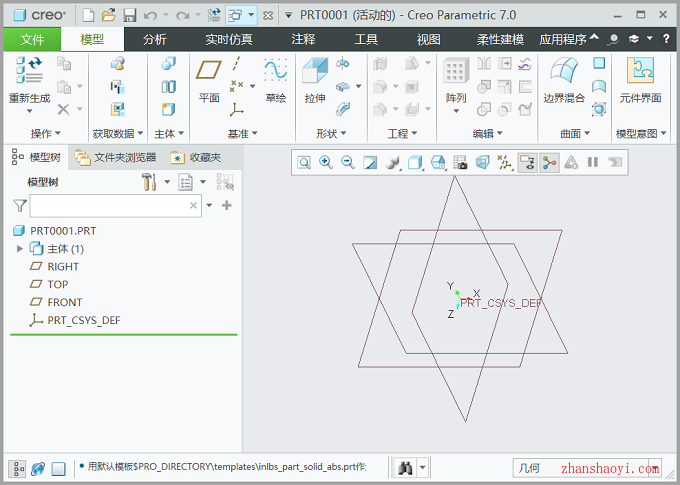
Task: Toggle Annotation Display button
Action: click(x=527, y=163)
